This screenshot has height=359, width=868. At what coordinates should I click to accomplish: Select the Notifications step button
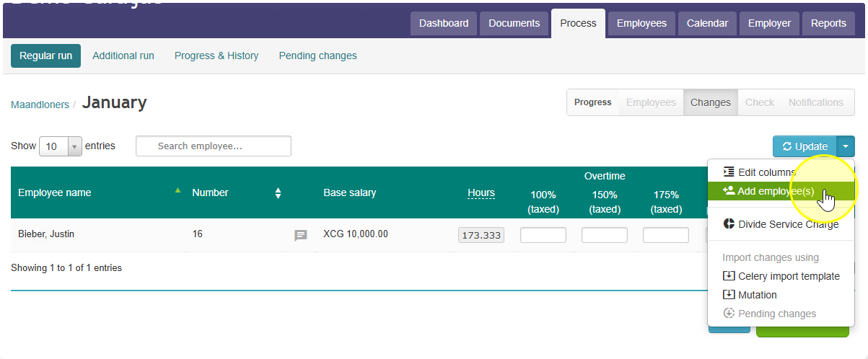[x=816, y=102]
